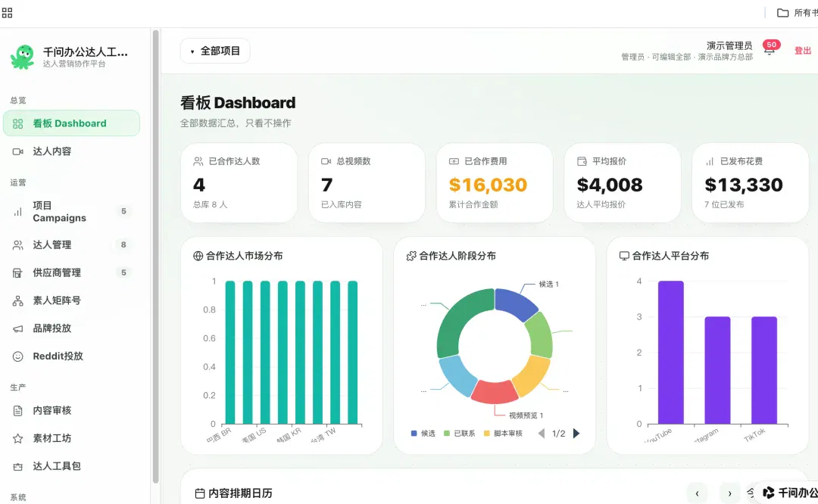This screenshot has height=504, width=818.
Task: Click the sidebar vertical scrollbar
Action: pos(155,257)
